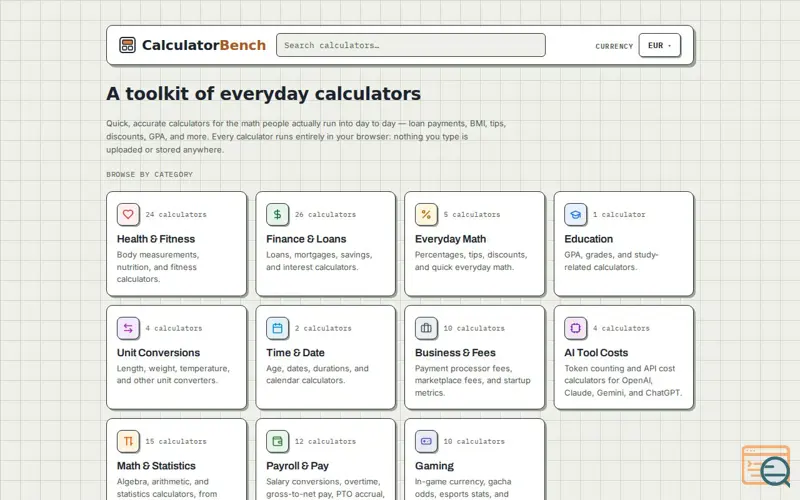Click the '24 calculators' count label

click(x=176, y=214)
